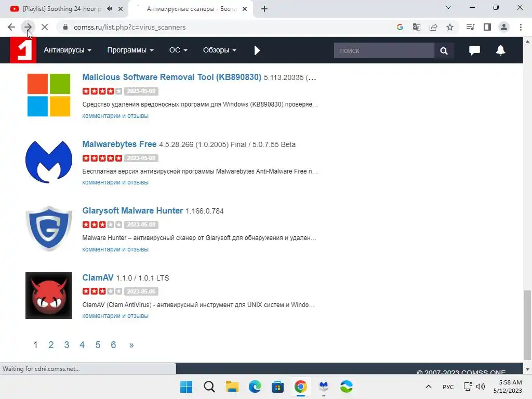Viewport: 532px width, 399px height.
Task: Show hidden system tray icons
Action: tap(429, 387)
